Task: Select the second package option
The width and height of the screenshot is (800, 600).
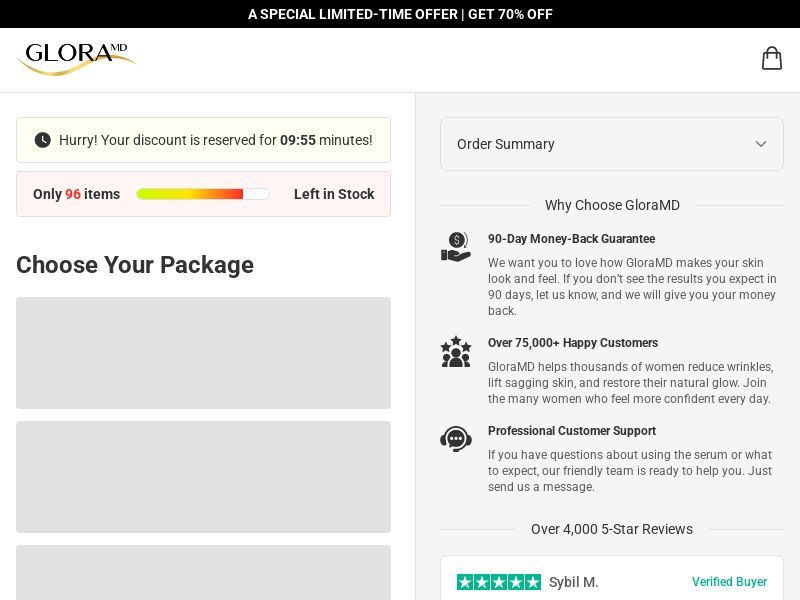Action: coord(203,477)
